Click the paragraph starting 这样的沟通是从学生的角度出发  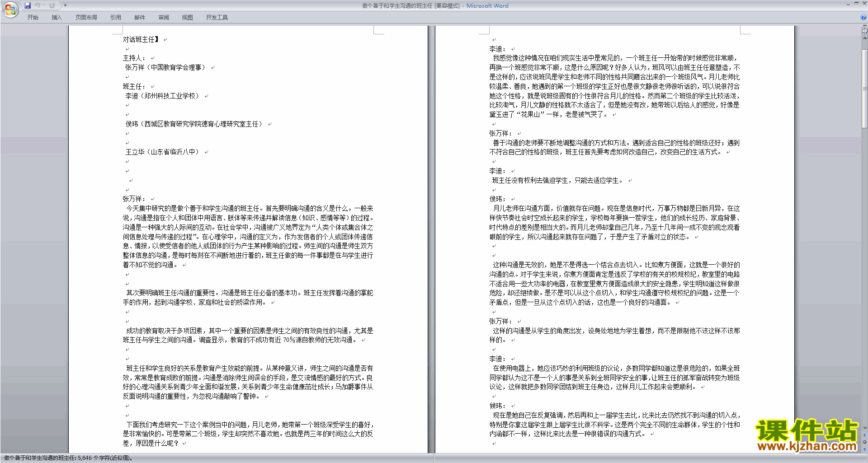point(614,335)
